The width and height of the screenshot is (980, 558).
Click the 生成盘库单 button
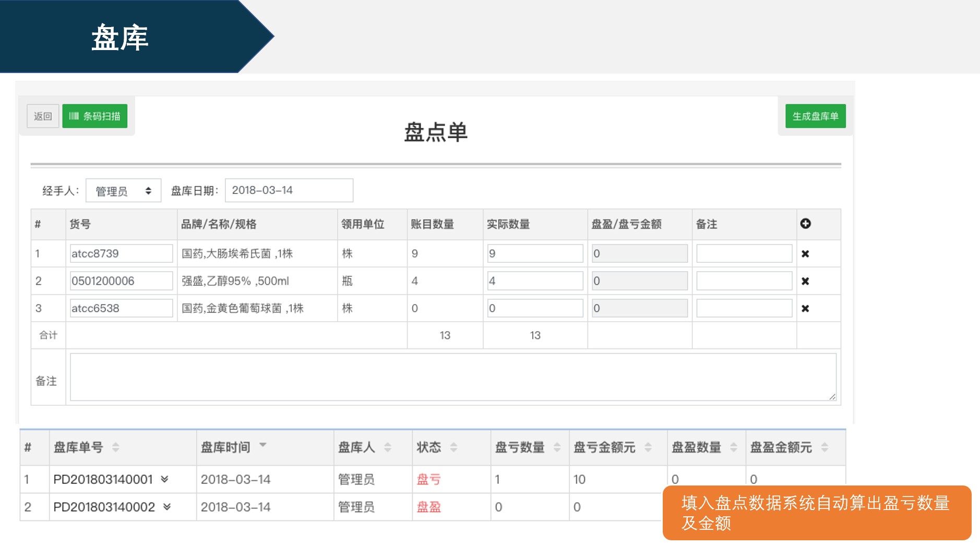(816, 116)
